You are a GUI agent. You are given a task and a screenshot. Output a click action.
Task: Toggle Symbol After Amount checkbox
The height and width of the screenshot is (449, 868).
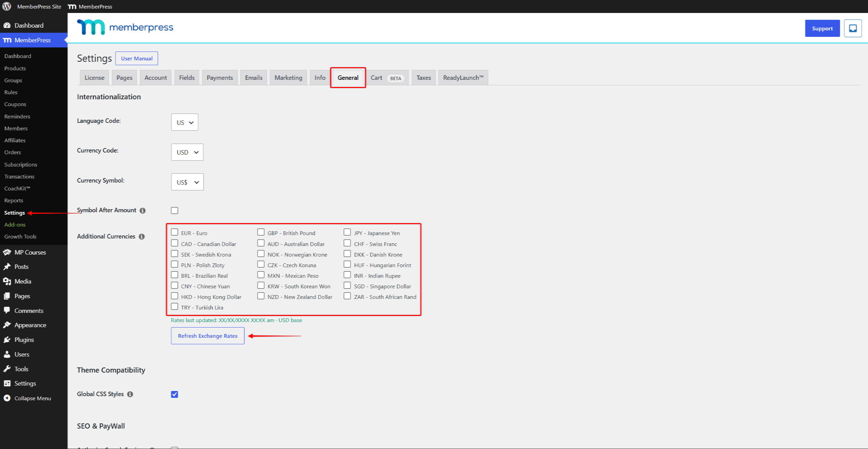click(174, 211)
